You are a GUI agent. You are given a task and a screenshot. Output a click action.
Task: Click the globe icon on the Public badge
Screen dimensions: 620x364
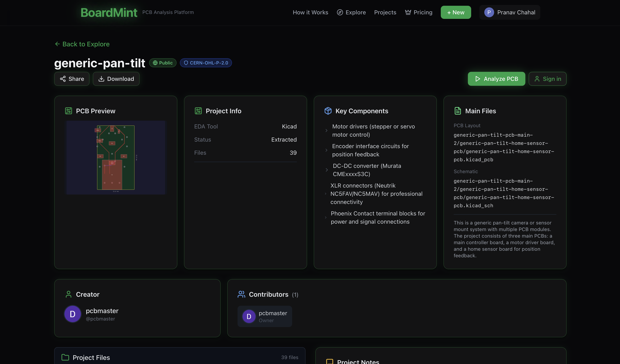pos(155,63)
